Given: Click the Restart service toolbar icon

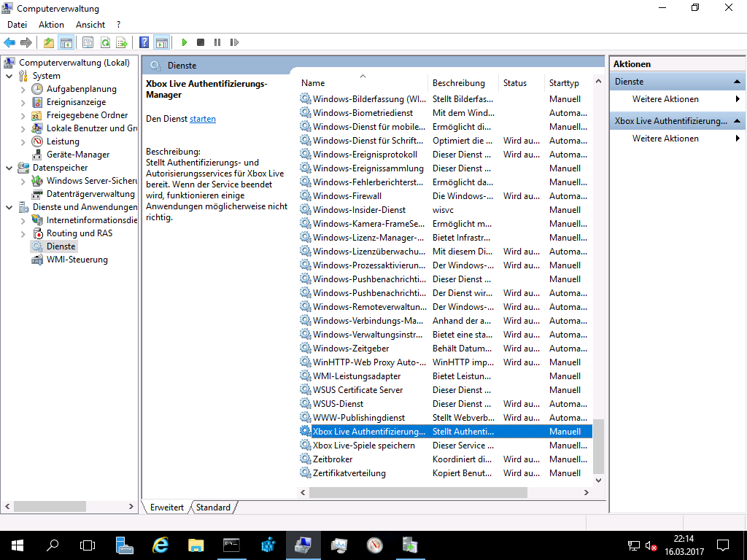Looking at the screenshot, I should [x=233, y=43].
